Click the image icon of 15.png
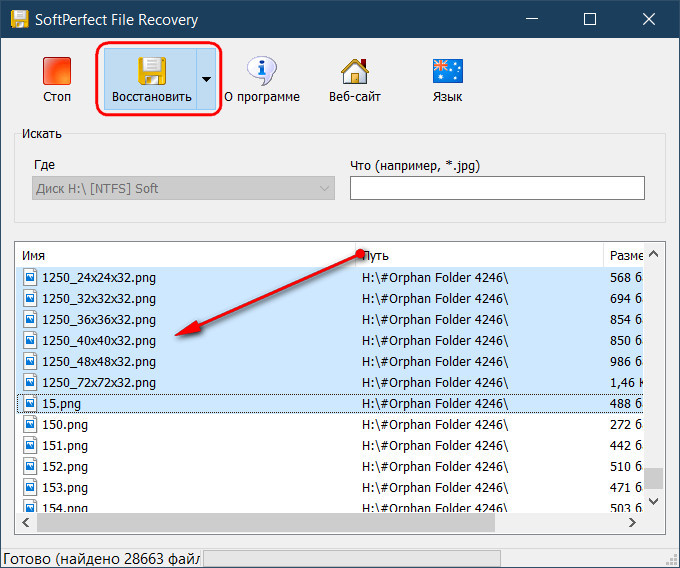 coord(30,403)
